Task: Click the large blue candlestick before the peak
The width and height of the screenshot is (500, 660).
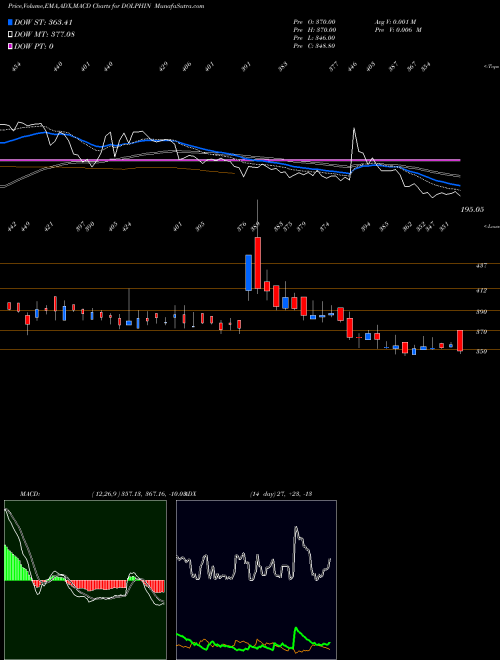Action: [x=248, y=272]
